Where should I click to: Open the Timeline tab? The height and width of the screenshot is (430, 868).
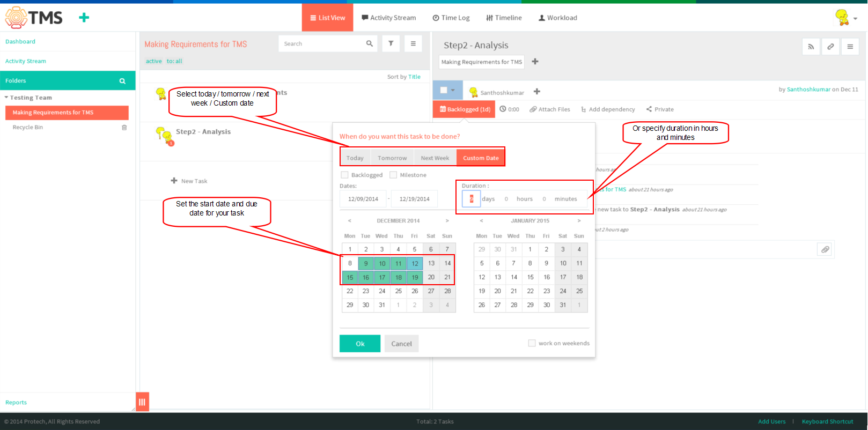pos(504,18)
